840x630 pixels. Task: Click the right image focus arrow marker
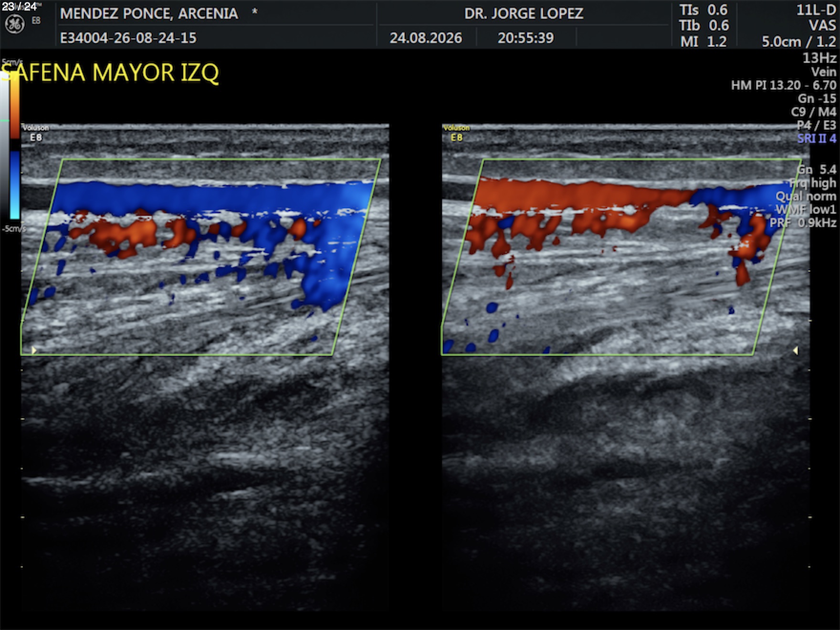tap(796, 351)
